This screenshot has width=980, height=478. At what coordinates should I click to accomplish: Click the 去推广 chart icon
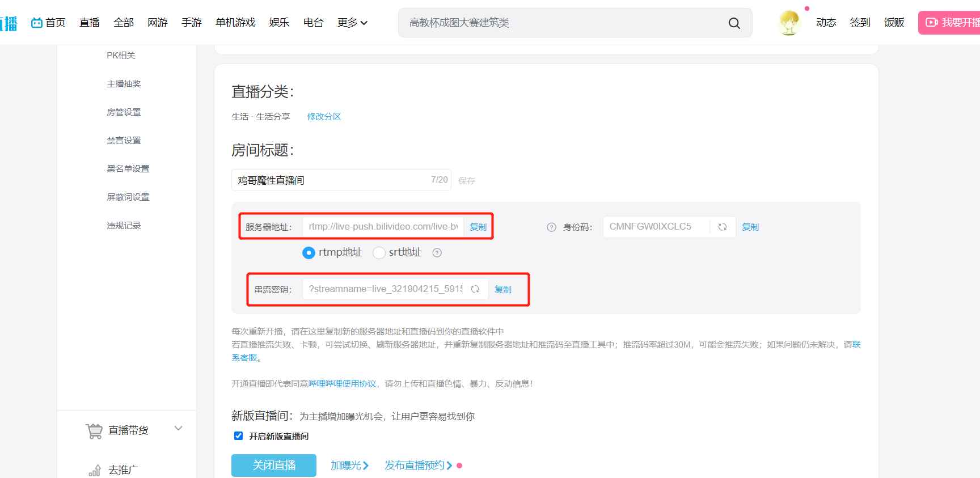tap(95, 470)
